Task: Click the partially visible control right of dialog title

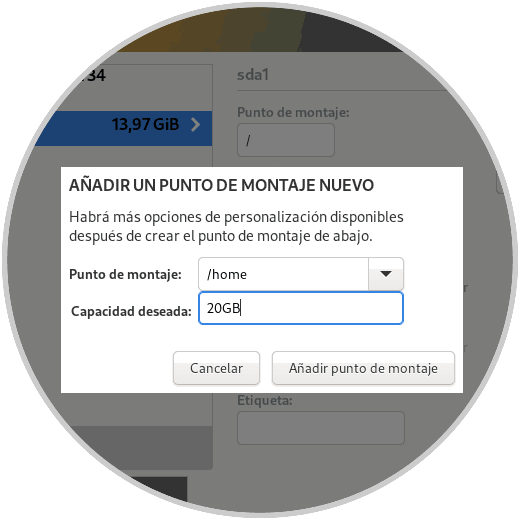Action: (501, 183)
